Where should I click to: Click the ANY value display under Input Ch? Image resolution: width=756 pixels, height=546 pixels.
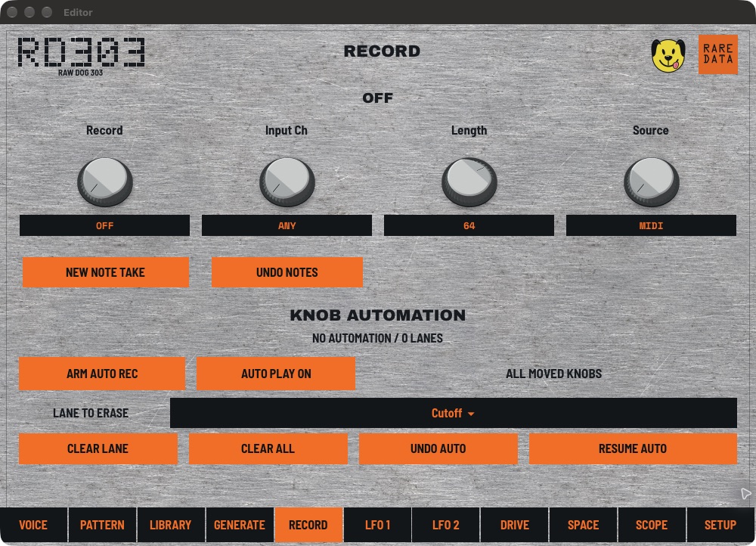tap(287, 225)
